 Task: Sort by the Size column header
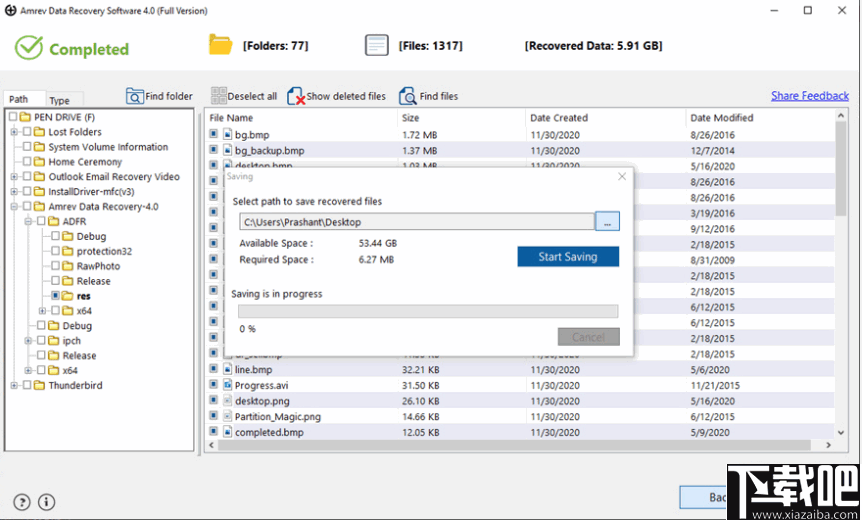(x=462, y=118)
